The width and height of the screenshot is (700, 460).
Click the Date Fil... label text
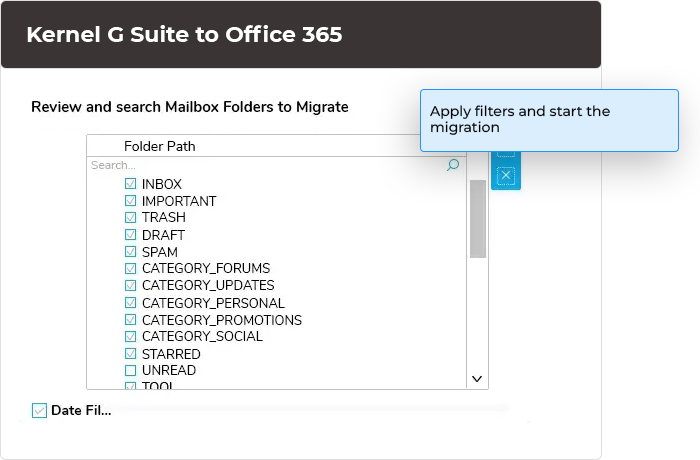click(x=81, y=410)
